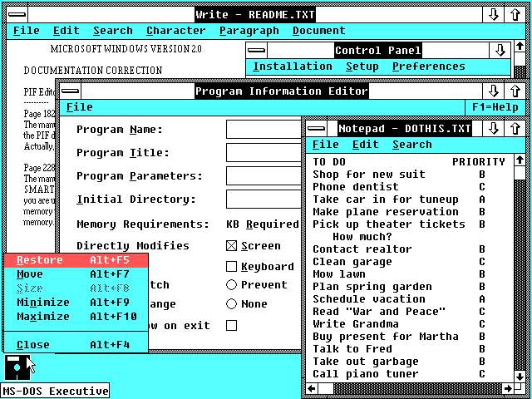Viewport: 532px width, 399px height.
Task: Open the Character menu in Write
Action: (175, 31)
